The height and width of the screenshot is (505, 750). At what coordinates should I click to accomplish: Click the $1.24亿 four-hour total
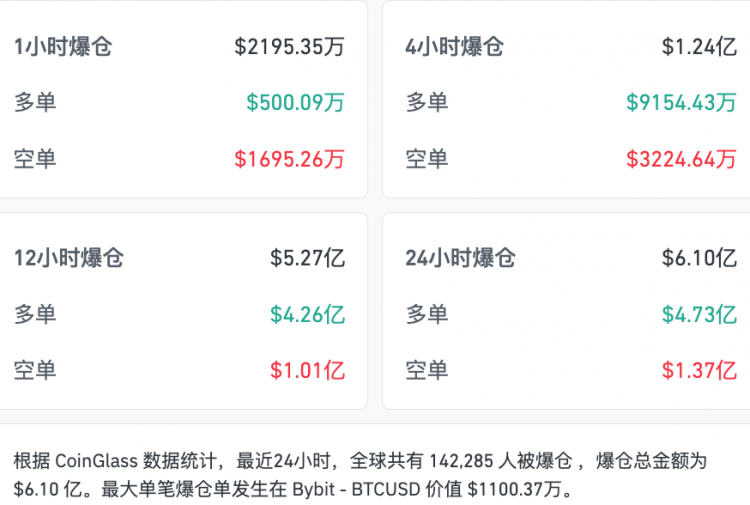tap(699, 46)
